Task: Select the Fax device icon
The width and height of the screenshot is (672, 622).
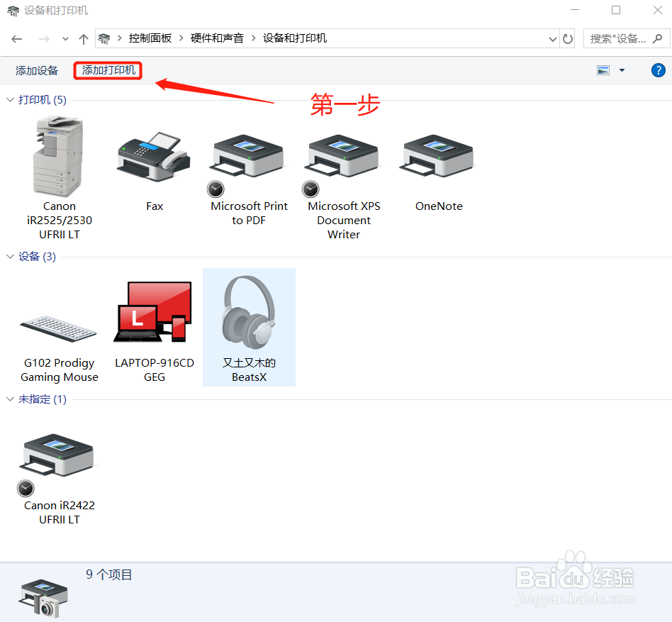Action: 154,157
